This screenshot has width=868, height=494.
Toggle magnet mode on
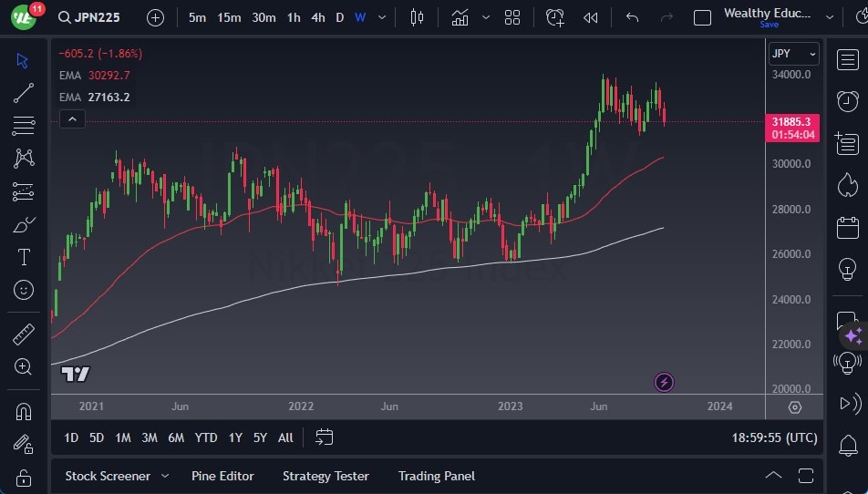click(x=24, y=412)
